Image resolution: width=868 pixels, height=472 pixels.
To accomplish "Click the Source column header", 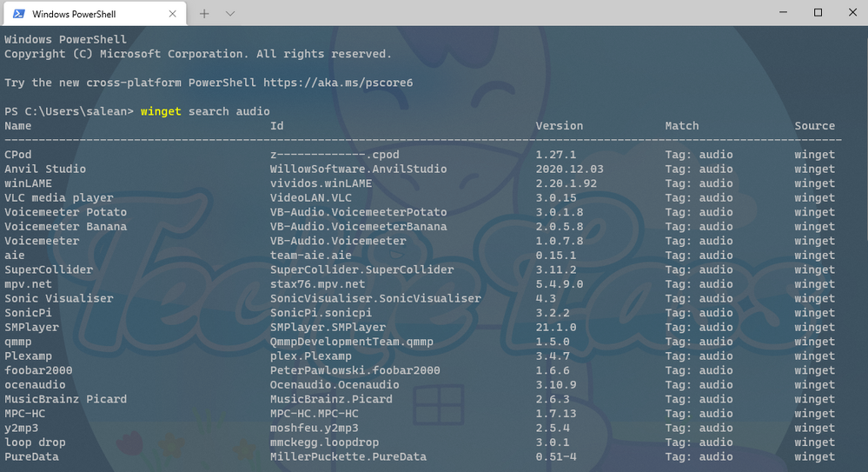I will [x=815, y=126].
